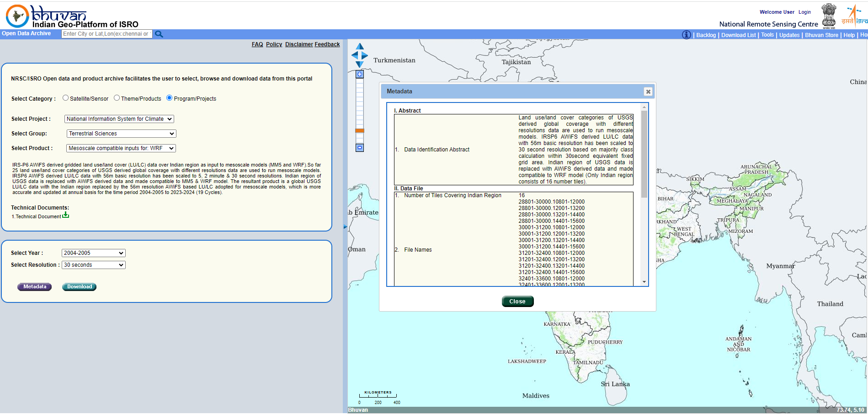Open the Select Year dropdown
This screenshot has width=868, height=415.
pyautogui.click(x=94, y=253)
